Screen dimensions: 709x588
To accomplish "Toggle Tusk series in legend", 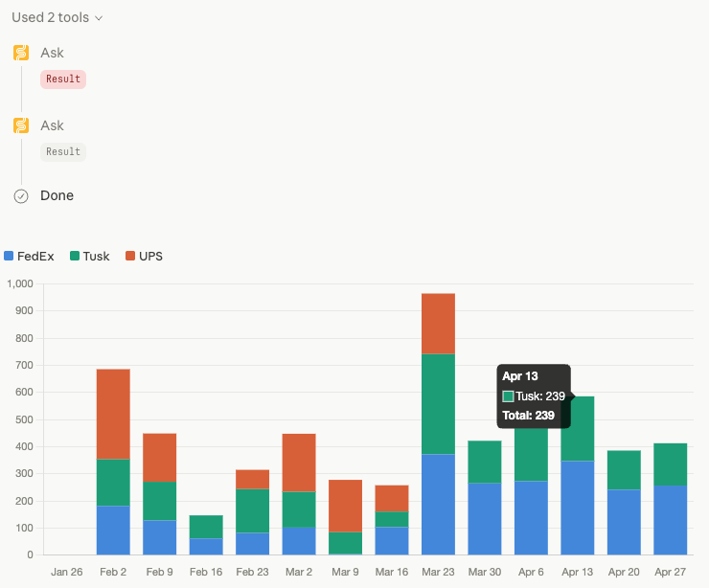I will click(90, 257).
